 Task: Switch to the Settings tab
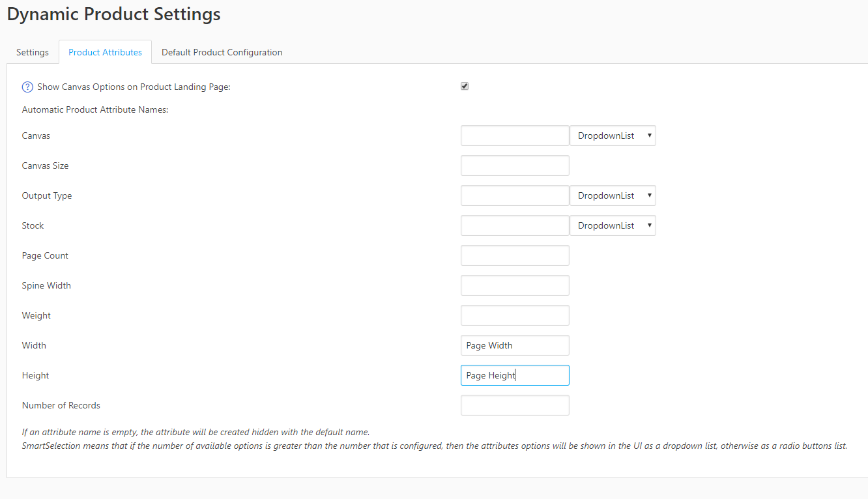(33, 52)
